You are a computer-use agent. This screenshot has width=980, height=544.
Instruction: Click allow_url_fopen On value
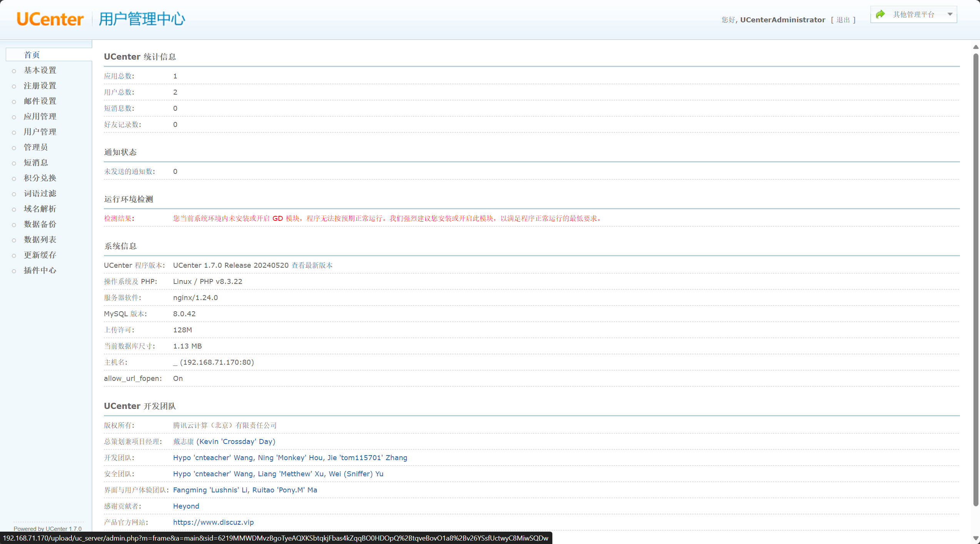click(178, 379)
